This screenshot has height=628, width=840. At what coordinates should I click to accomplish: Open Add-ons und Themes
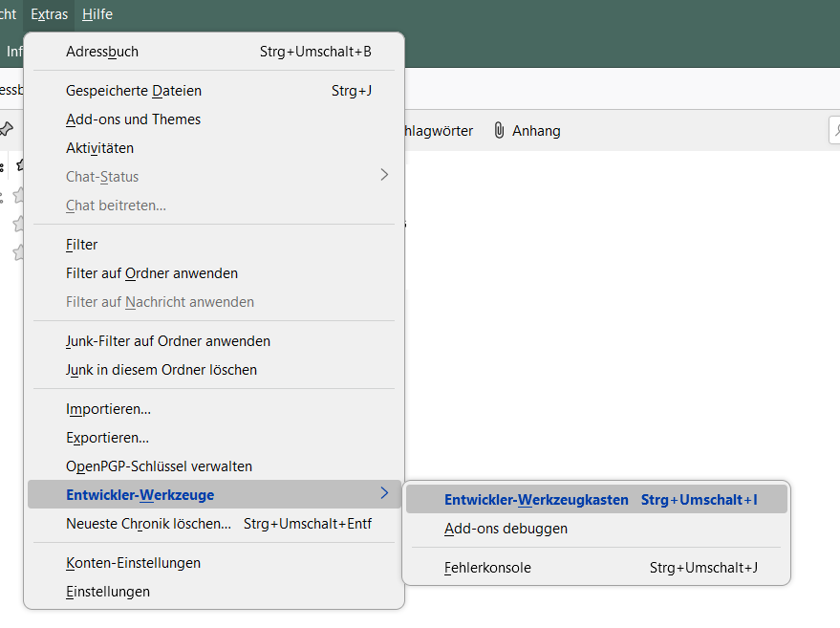coord(133,119)
